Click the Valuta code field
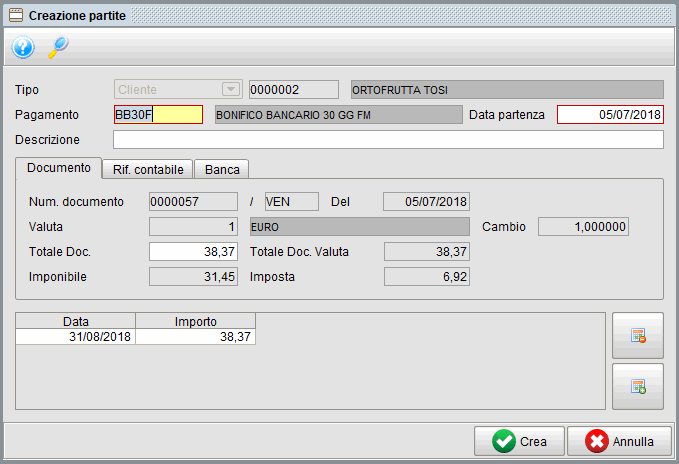679x464 pixels. click(193, 226)
